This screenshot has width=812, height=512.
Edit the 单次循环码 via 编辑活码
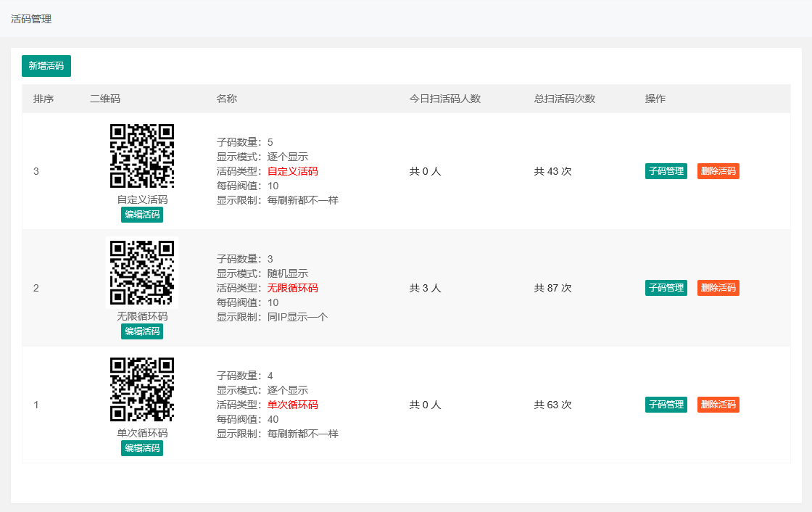142,447
